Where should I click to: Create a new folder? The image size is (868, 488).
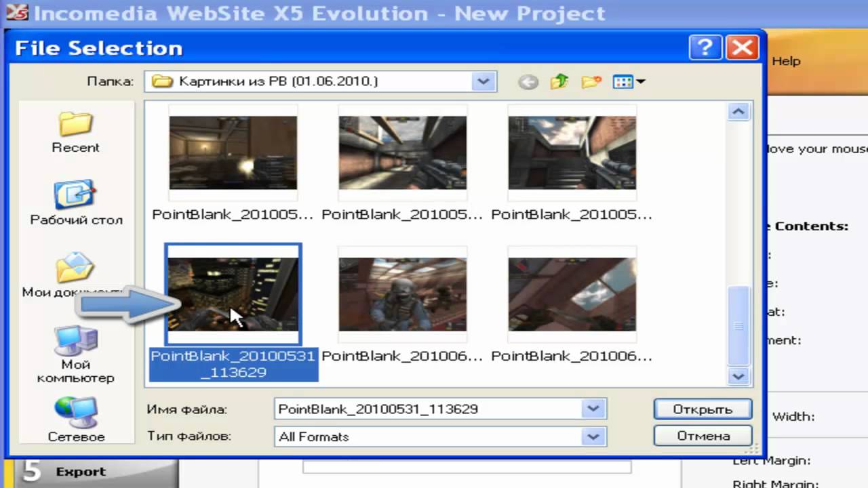591,82
